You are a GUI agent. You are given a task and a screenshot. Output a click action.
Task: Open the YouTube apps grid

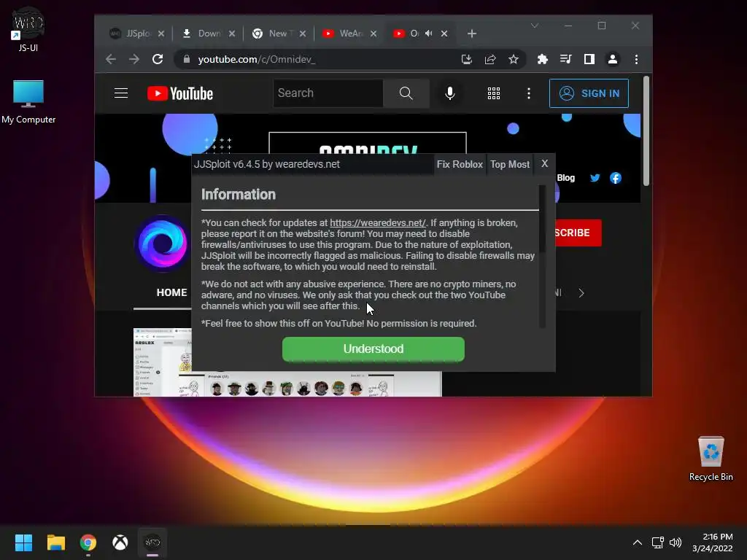pos(494,93)
